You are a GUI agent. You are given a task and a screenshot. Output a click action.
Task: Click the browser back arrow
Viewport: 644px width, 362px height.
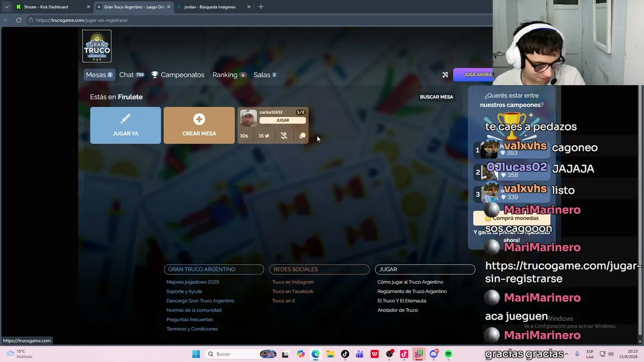pos(7,20)
